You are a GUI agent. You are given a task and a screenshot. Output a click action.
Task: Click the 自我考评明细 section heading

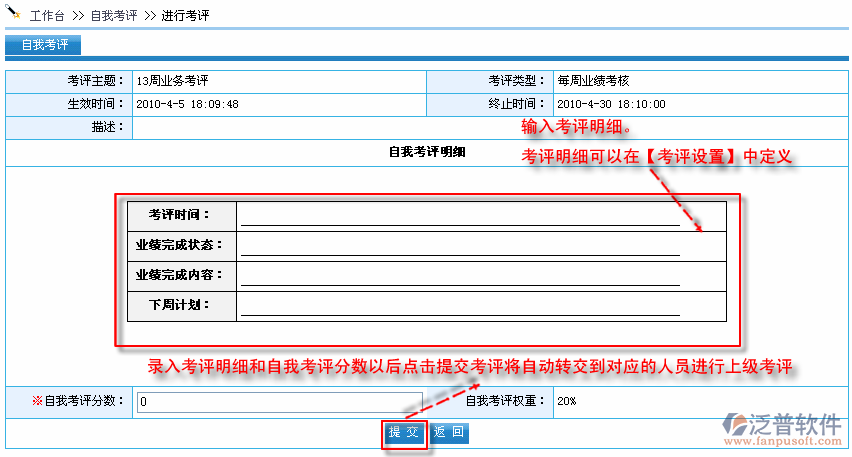click(427, 152)
